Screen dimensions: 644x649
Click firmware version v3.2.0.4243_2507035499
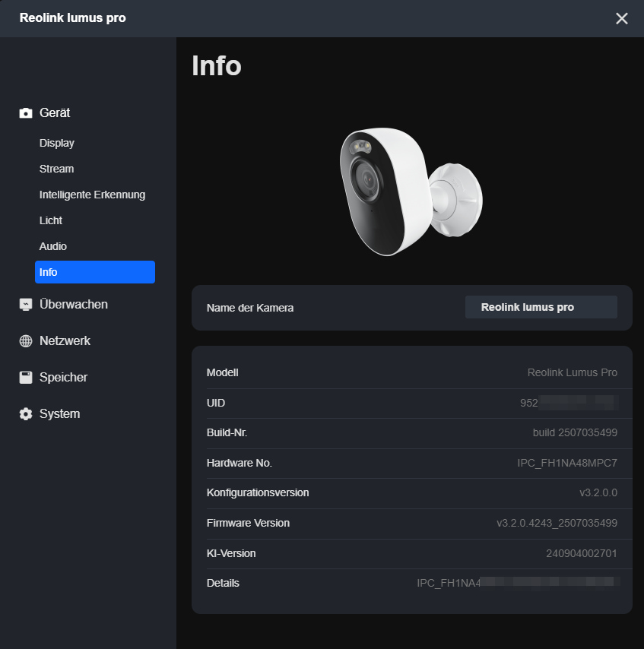click(557, 523)
